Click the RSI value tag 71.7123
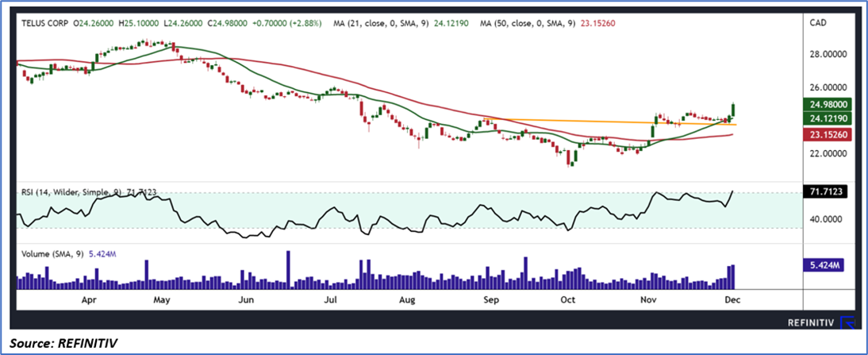This screenshot has height=355, width=868. click(x=827, y=192)
